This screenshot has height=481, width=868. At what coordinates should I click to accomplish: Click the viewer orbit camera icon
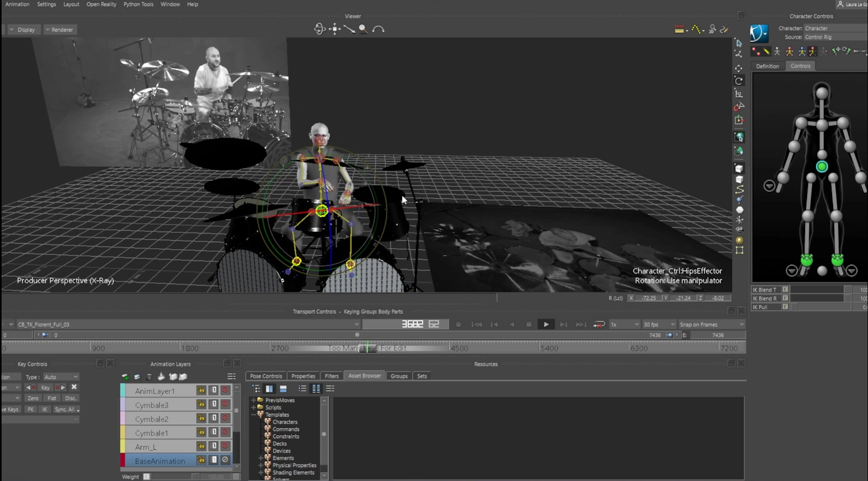point(320,29)
